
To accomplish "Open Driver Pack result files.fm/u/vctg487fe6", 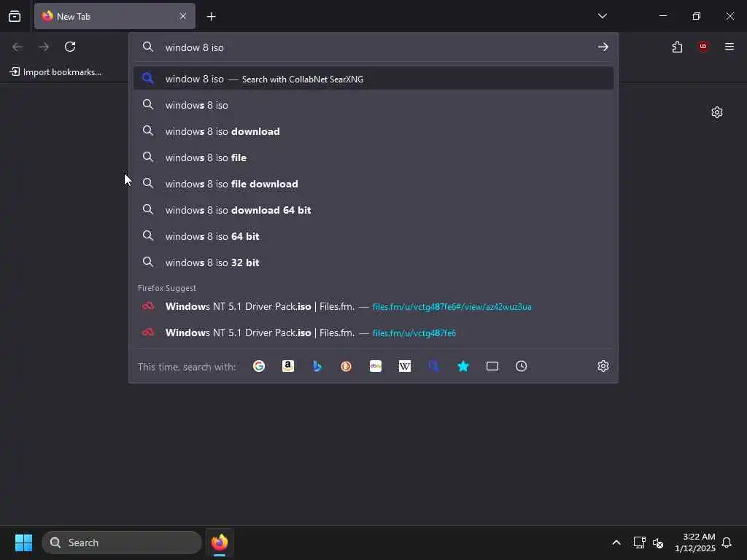I will [x=373, y=332].
